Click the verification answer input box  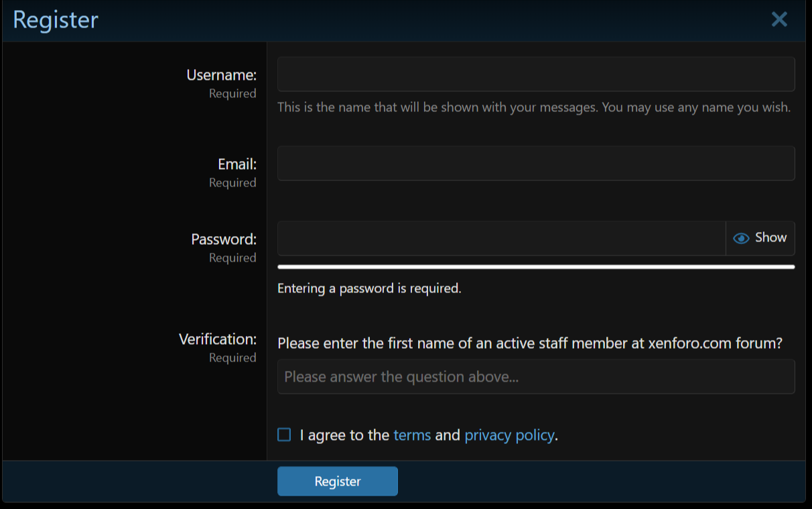pos(536,377)
